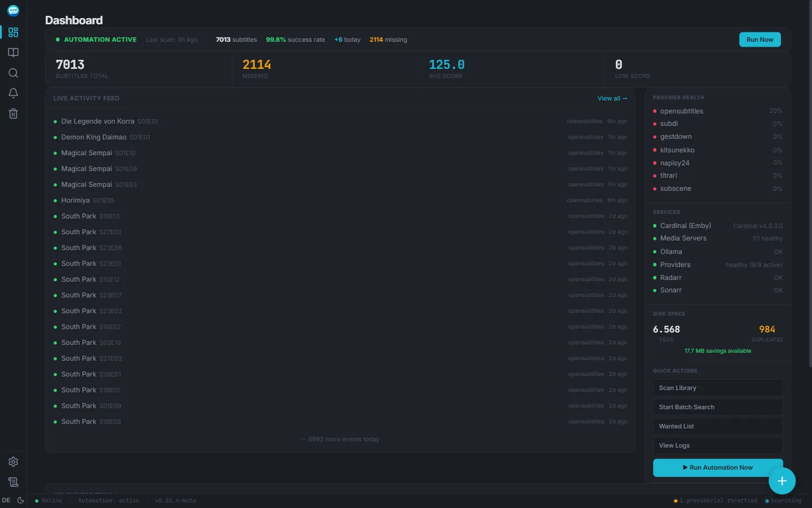Open Horimiya S01E05 entry
This screenshot has width=812, height=508.
(341, 200)
